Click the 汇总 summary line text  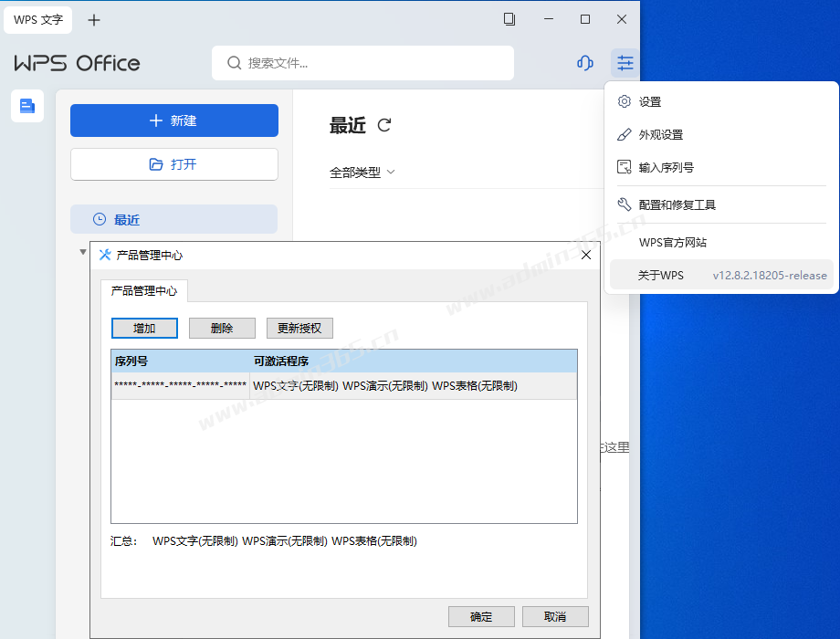(x=264, y=541)
